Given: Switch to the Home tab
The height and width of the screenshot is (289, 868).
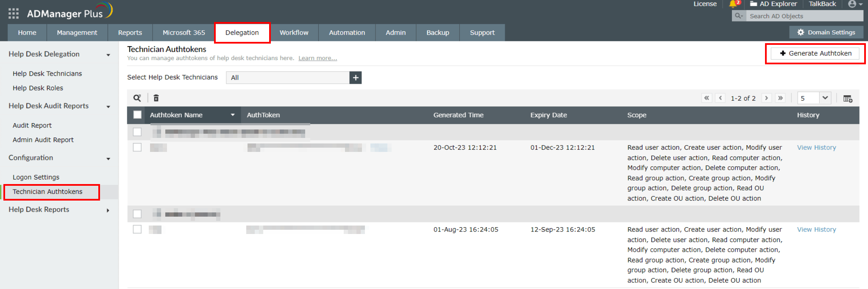Looking at the screenshot, I should pos(27,33).
